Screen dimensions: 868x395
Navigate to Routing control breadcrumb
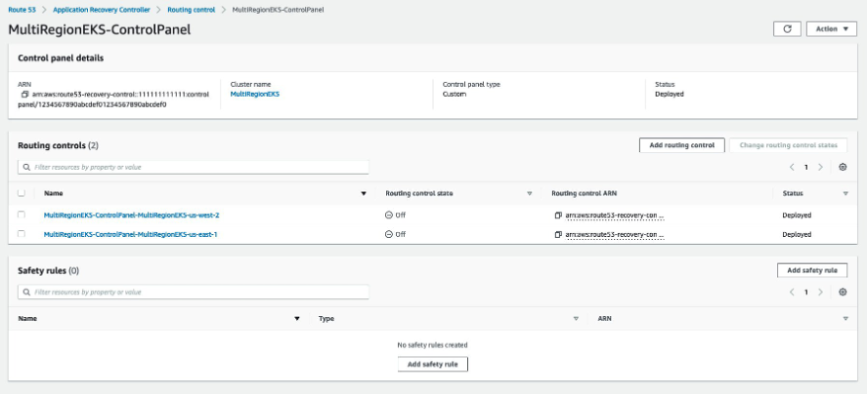point(191,10)
